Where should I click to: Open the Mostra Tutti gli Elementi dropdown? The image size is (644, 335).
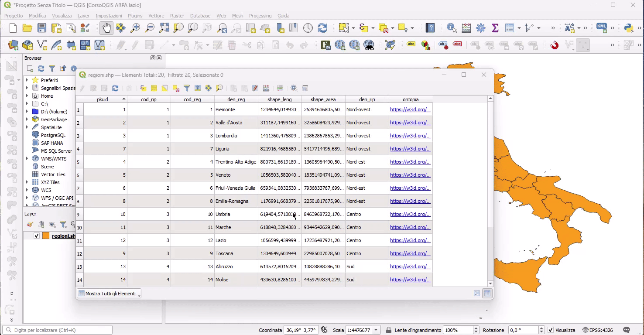(x=109, y=294)
